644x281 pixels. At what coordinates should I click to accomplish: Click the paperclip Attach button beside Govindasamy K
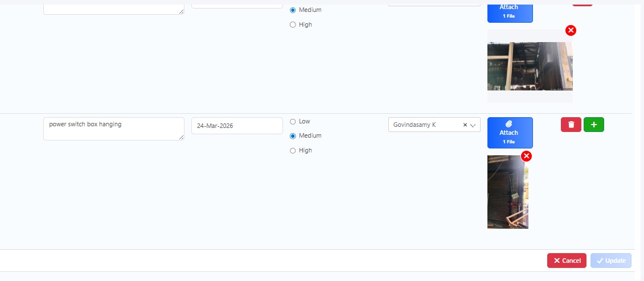pyautogui.click(x=510, y=133)
